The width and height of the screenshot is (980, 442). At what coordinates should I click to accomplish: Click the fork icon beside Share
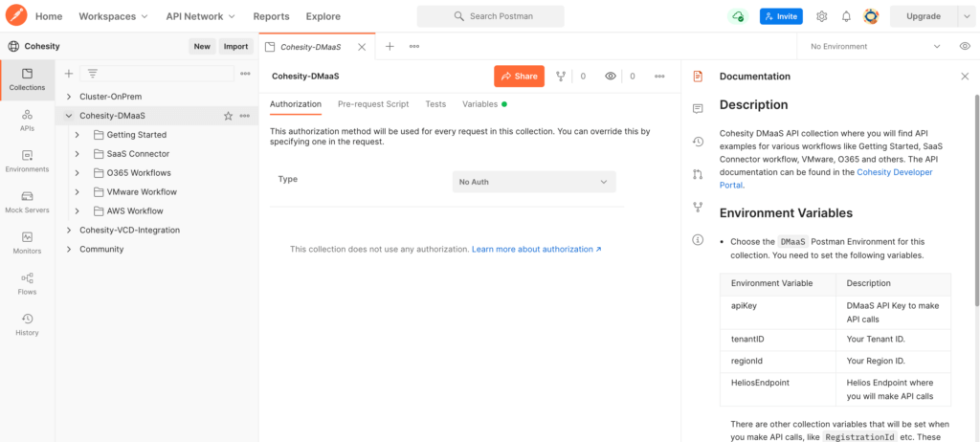coord(562,77)
